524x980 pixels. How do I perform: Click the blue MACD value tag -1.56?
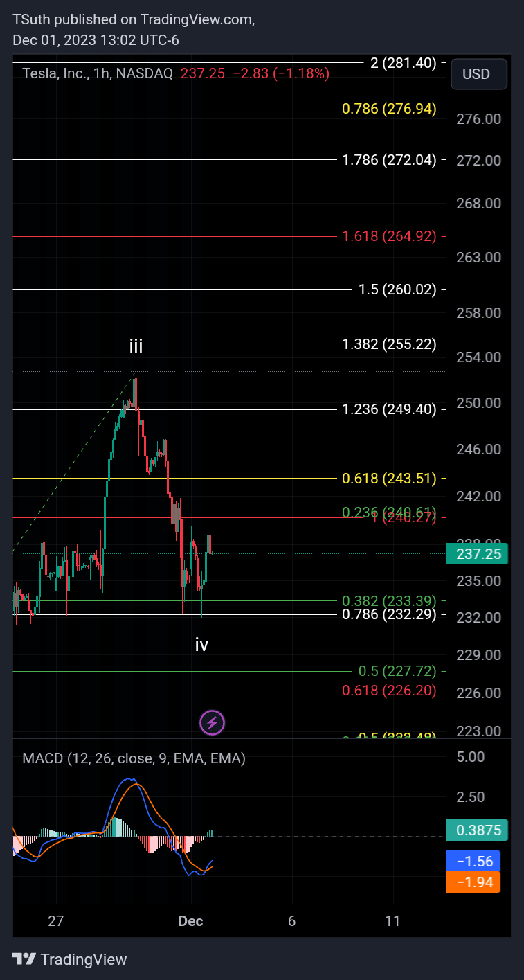pos(473,861)
